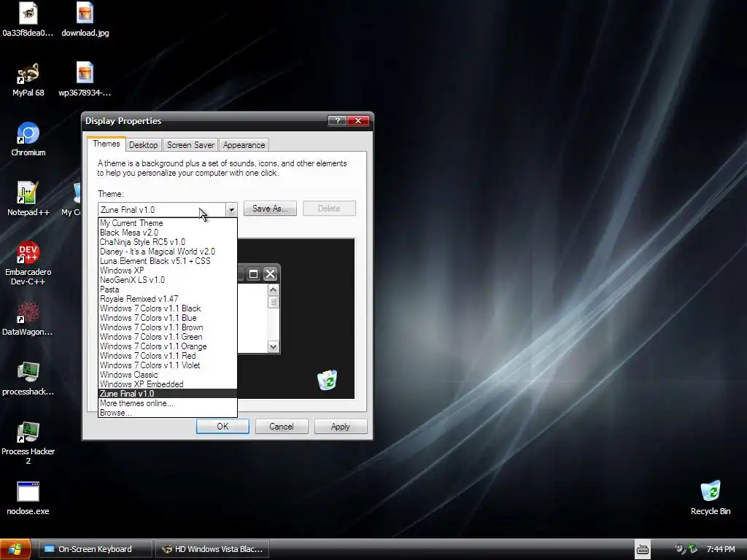Switch to the Desktop tab

pos(144,145)
